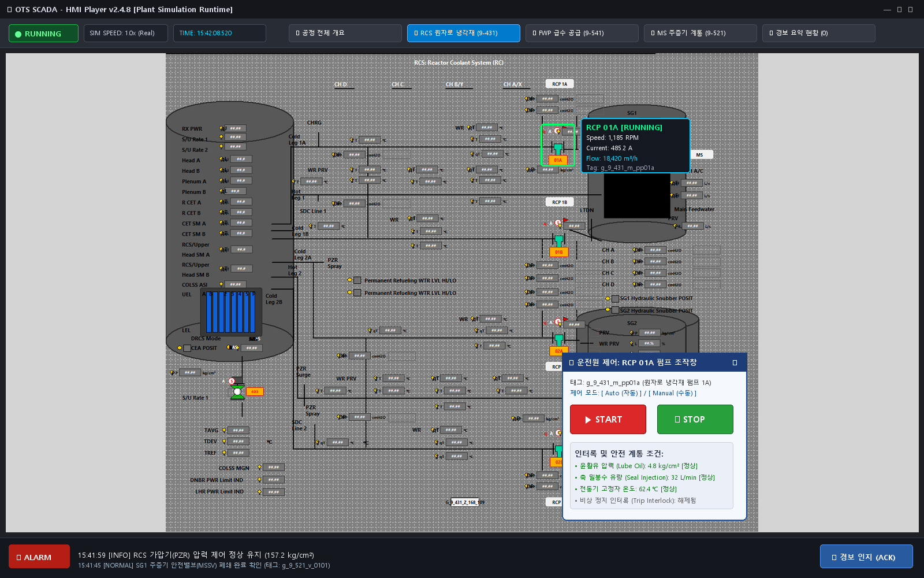Image resolution: width=924 pixels, height=578 pixels.
Task: Toggle the CEA POSIT checkbox
Action: point(187,348)
